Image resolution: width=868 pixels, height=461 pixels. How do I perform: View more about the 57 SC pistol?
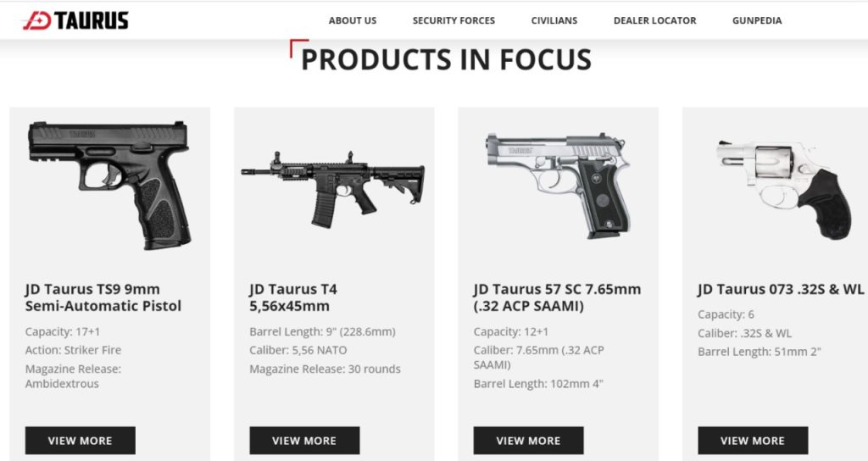pyautogui.click(x=529, y=441)
